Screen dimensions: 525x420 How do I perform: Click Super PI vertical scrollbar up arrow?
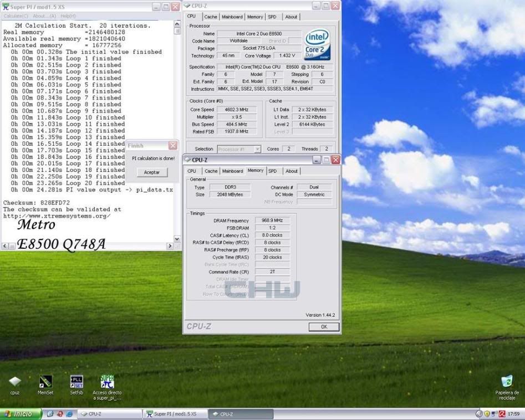tap(177, 24)
